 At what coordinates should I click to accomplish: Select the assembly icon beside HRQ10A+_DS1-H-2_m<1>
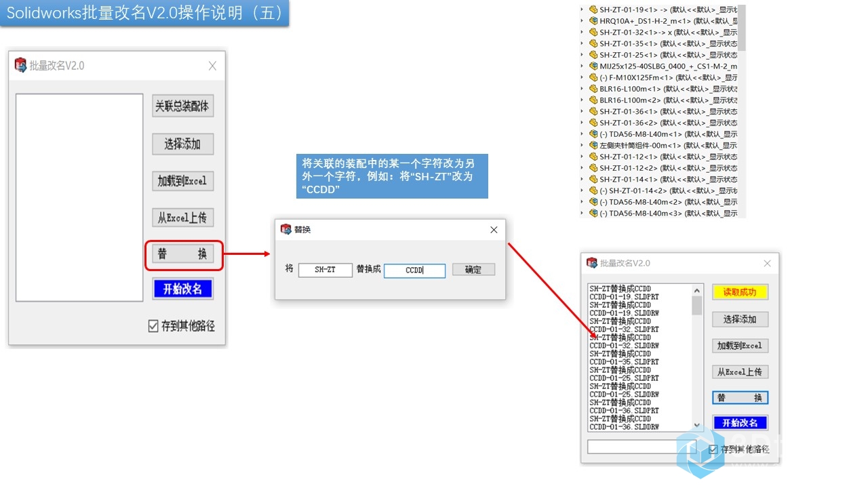[593, 21]
